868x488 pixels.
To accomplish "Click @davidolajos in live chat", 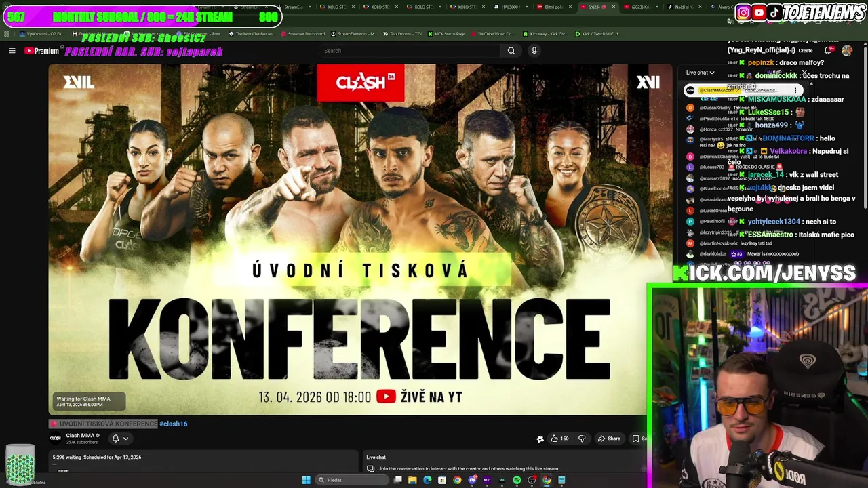I will tap(713, 254).
